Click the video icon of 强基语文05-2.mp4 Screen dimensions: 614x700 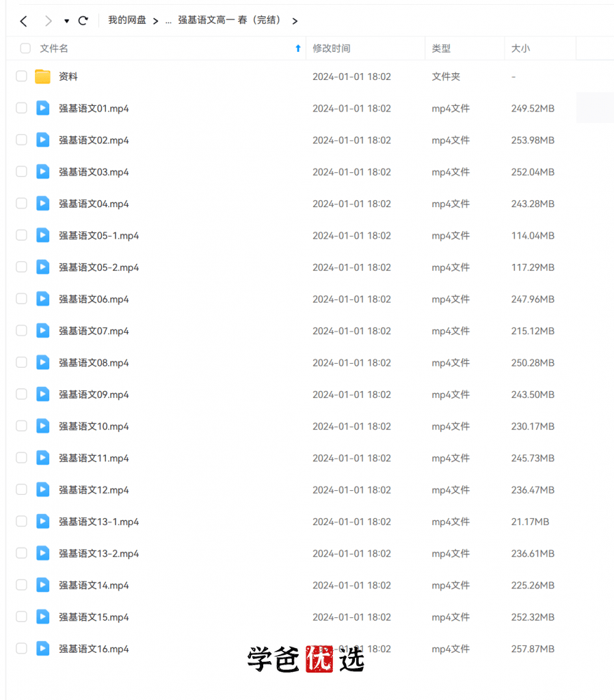[42, 267]
